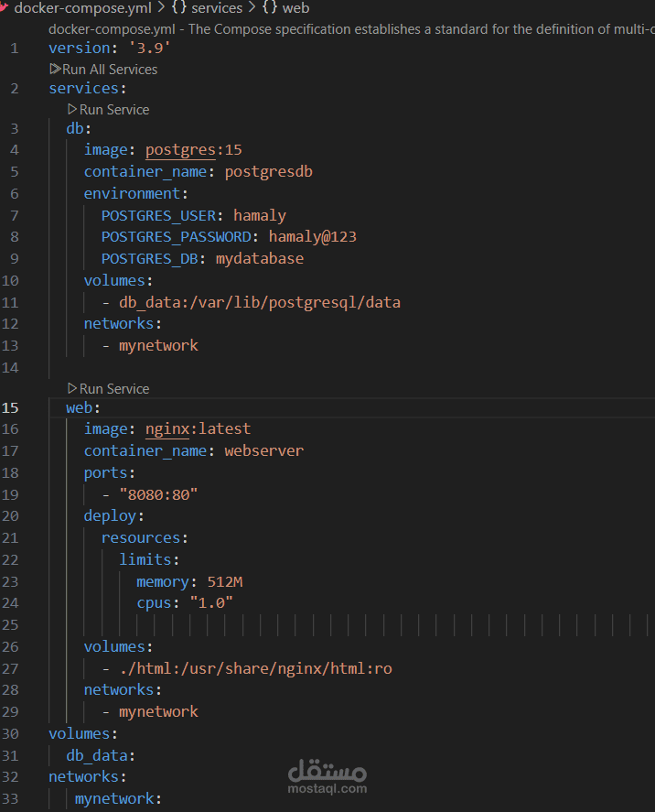Click the play triangle above web service
Screen dimensions: 655x812
(x=72, y=388)
